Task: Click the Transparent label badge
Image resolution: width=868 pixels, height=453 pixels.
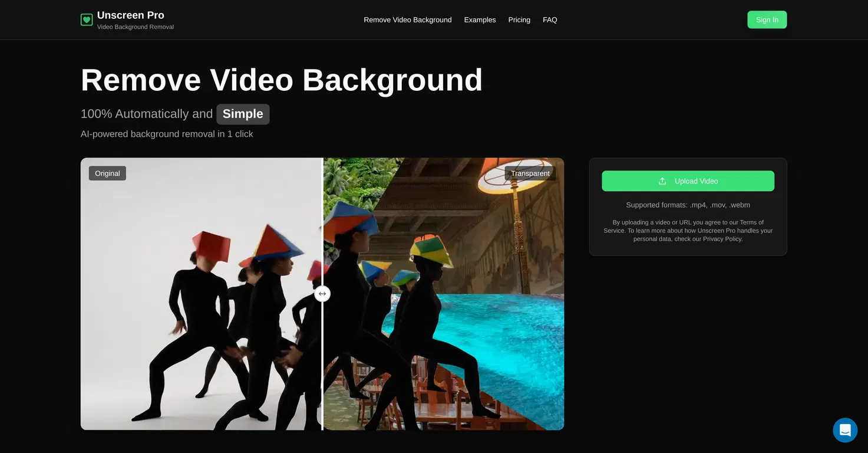Action: pyautogui.click(x=530, y=173)
